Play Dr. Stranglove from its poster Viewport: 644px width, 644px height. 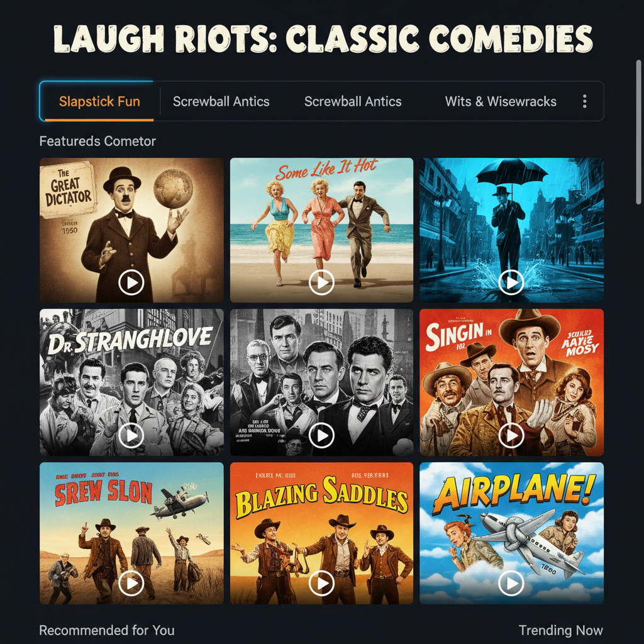[x=131, y=435]
